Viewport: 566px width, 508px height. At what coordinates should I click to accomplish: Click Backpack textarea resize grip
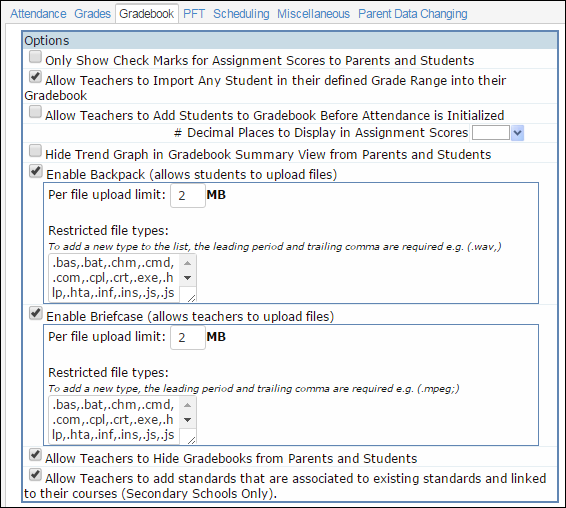pyautogui.click(x=191, y=298)
